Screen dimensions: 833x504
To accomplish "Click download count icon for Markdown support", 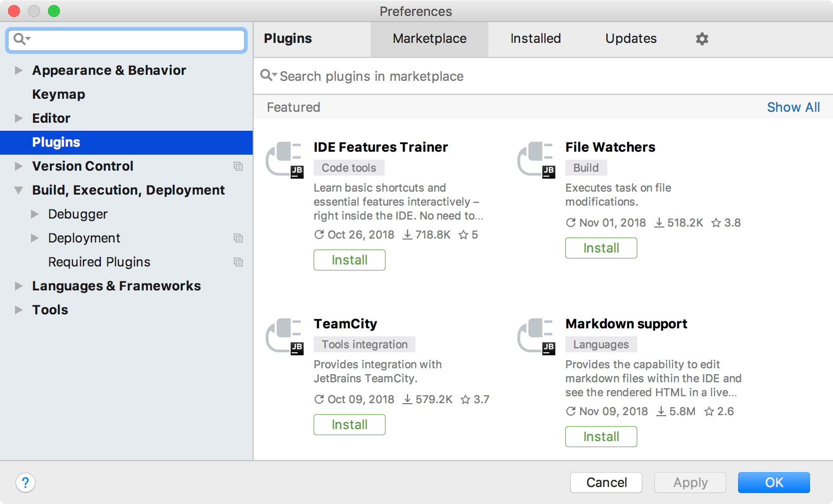I will point(661,411).
